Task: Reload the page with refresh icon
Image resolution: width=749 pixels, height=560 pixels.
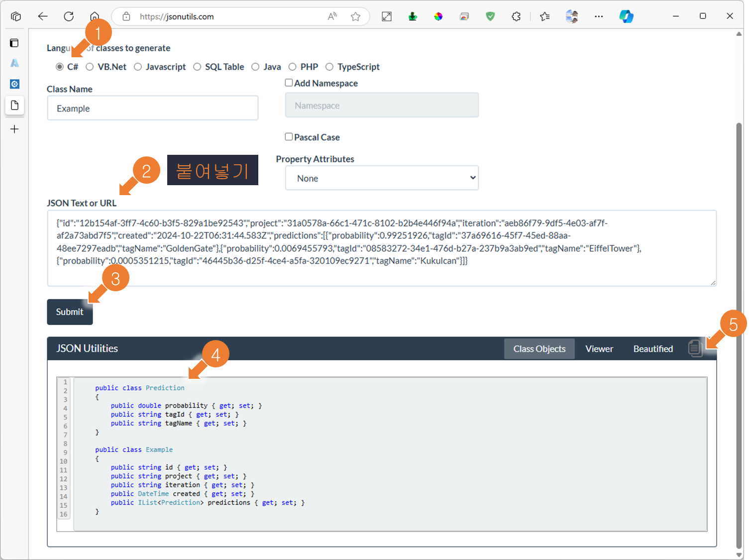Action: coord(69,16)
